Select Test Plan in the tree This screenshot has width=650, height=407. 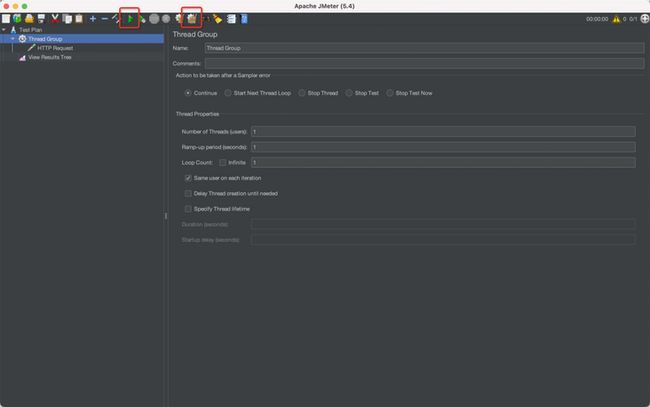tap(31, 30)
